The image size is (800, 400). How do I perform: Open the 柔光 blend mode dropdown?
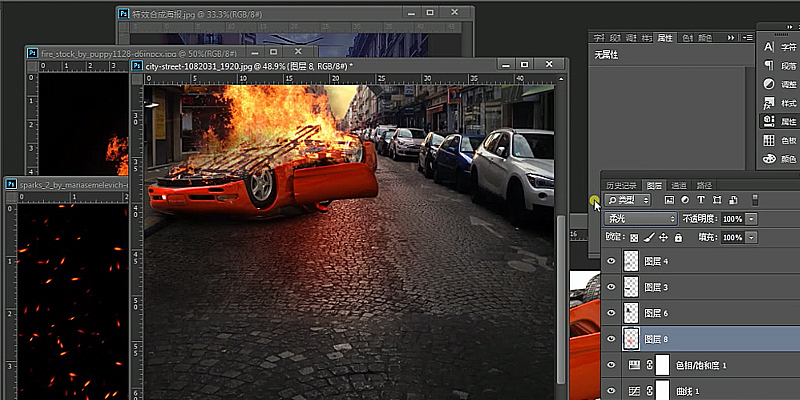tap(641, 219)
